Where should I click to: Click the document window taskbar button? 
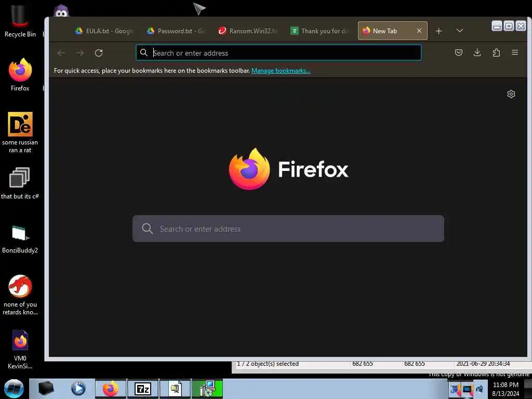point(175,389)
